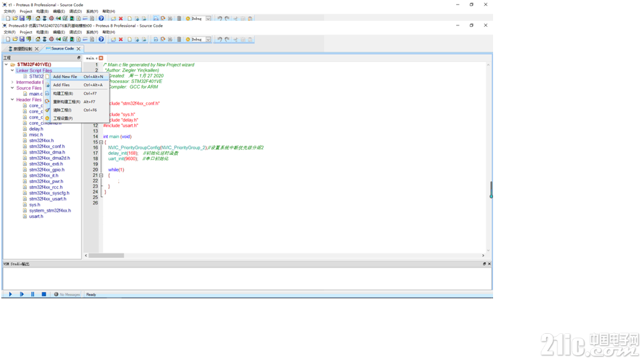Save project using floppy icon in front window
The height and width of the screenshot is (362, 644).
21,40
